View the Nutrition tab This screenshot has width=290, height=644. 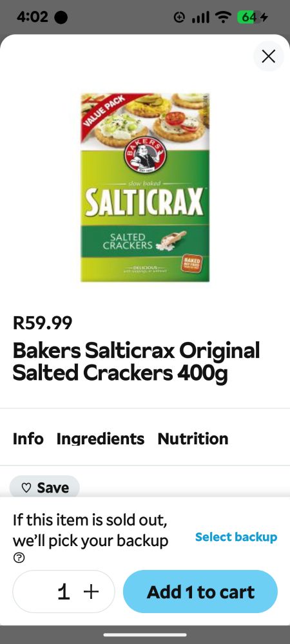(193, 438)
